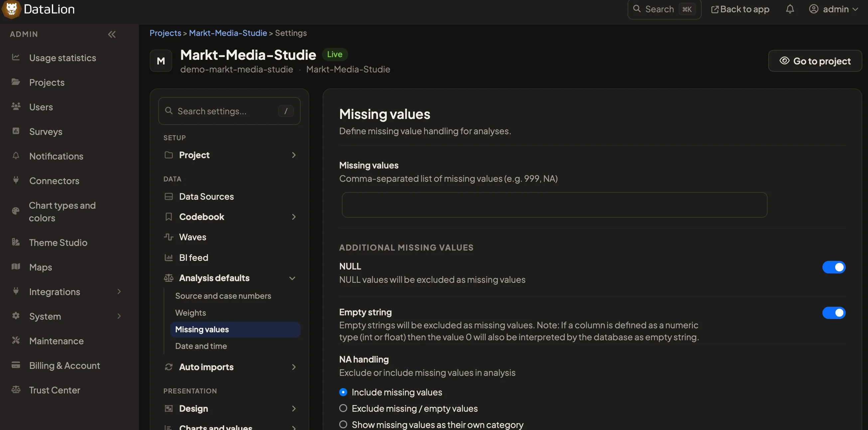Image resolution: width=868 pixels, height=430 pixels.
Task: Click the Go to project button
Action: pyautogui.click(x=815, y=61)
